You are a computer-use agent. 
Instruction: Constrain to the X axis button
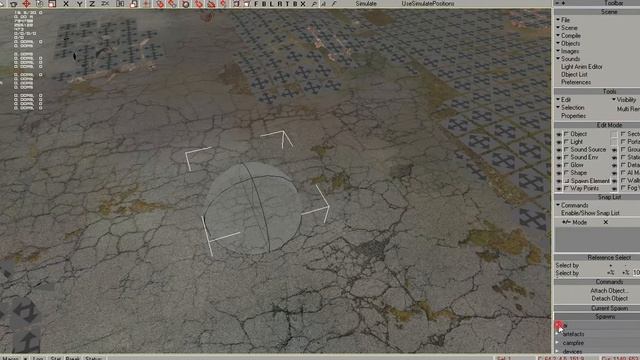coord(66,4)
